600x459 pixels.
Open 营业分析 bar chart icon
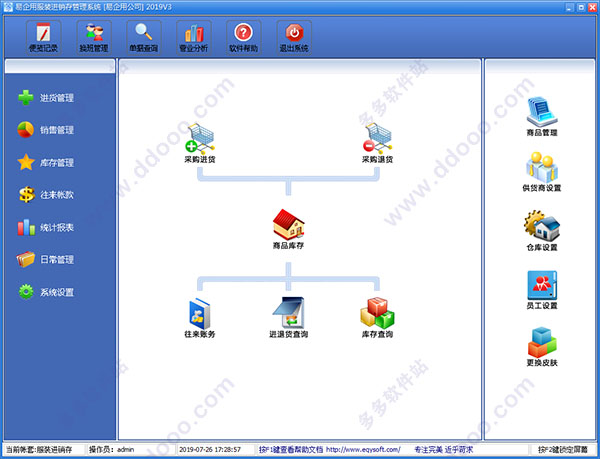[x=194, y=37]
